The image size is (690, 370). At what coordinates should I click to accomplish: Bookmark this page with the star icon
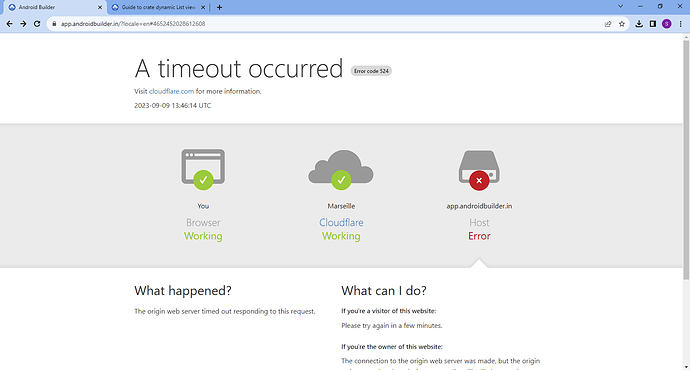point(622,24)
